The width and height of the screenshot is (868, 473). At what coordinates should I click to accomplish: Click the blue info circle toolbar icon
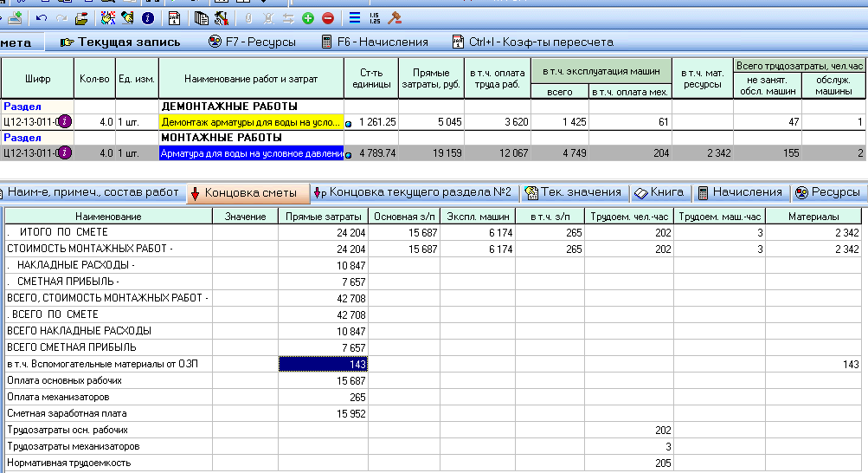[x=147, y=17]
